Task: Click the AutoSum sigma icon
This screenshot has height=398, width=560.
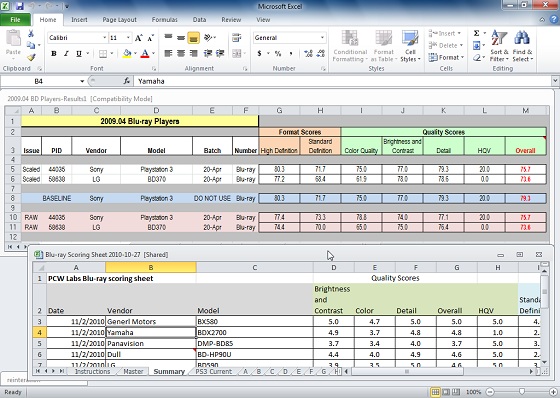Action: pos(476,33)
